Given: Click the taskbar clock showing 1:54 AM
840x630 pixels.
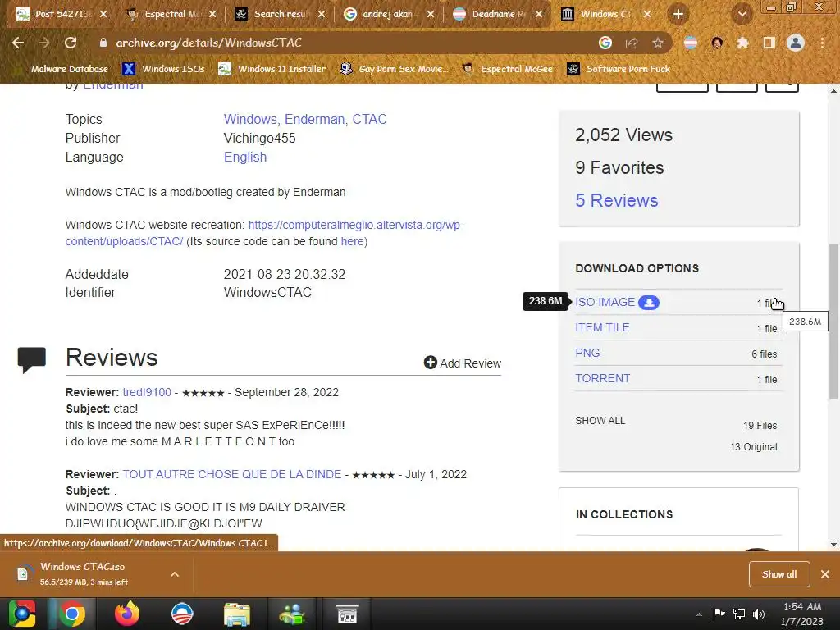Looking at the screenshot, I should (x=802, y=614).
